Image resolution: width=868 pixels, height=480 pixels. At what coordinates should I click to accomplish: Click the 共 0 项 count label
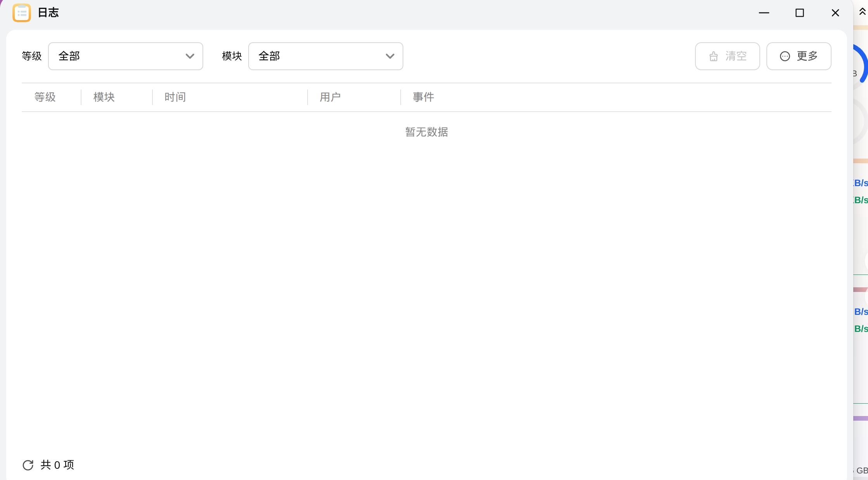57,465
